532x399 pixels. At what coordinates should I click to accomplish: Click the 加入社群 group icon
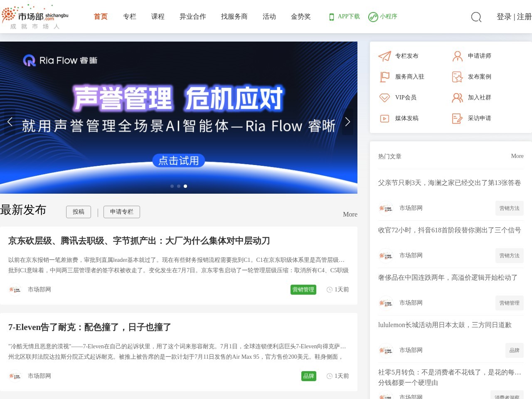click(457, 98)
